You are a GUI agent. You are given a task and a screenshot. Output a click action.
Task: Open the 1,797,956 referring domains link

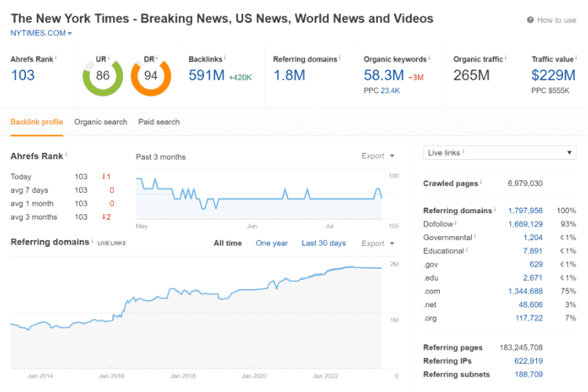point(525,211)
